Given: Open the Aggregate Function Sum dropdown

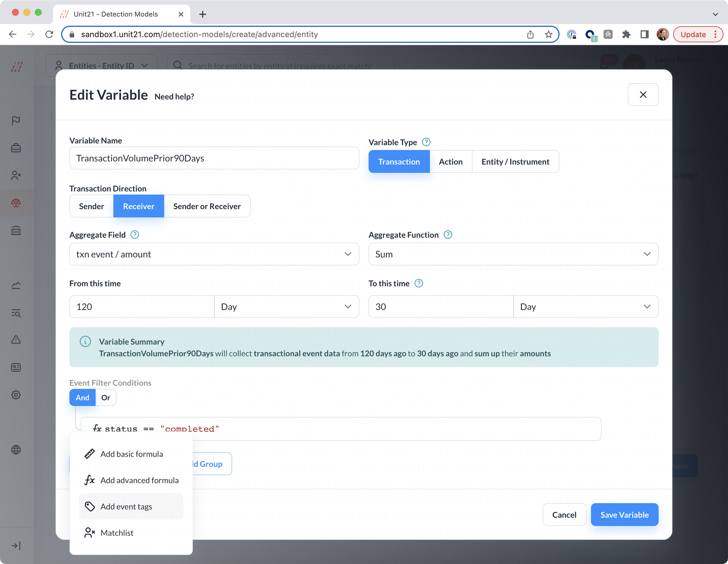Looking at the screenshot, I should (x=513, y=254).
